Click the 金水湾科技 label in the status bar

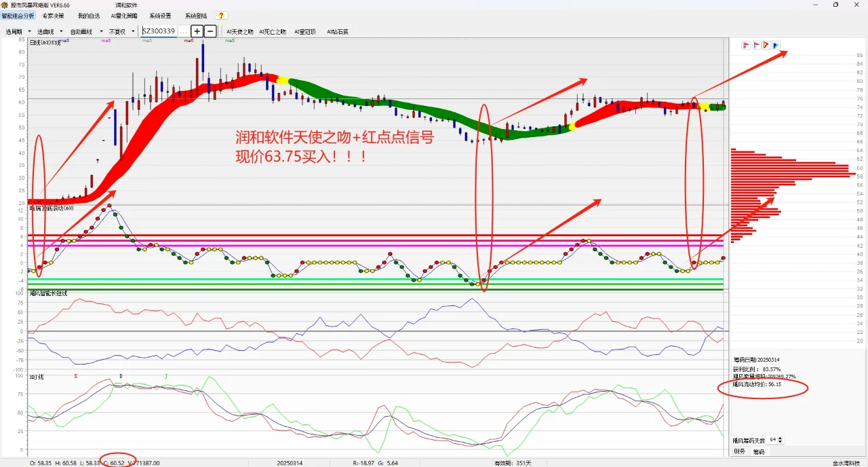(x=846, y=463)
